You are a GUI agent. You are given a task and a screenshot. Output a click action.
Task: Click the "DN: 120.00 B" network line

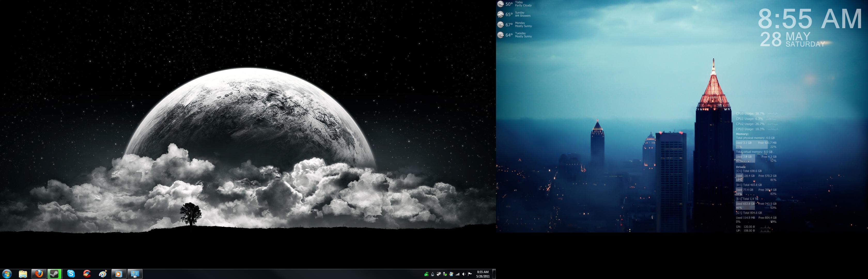(x=746, y=227)
